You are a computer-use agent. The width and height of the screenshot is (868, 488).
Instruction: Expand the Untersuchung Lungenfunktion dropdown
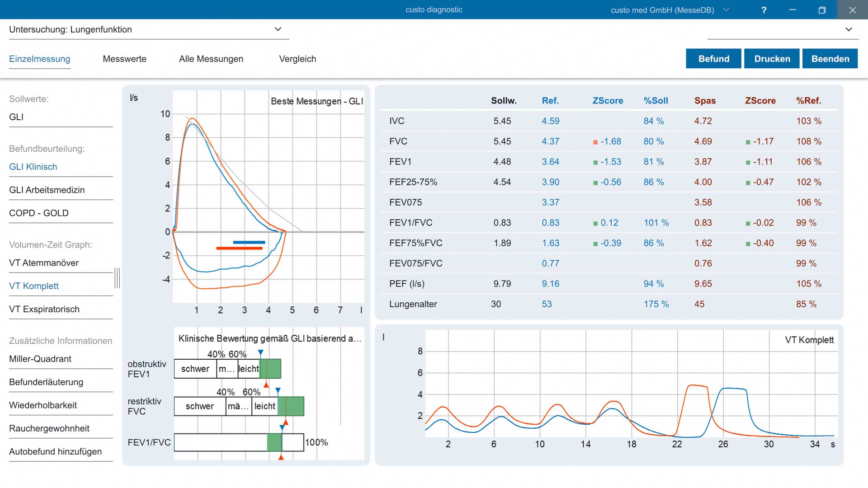click(278, 29)
